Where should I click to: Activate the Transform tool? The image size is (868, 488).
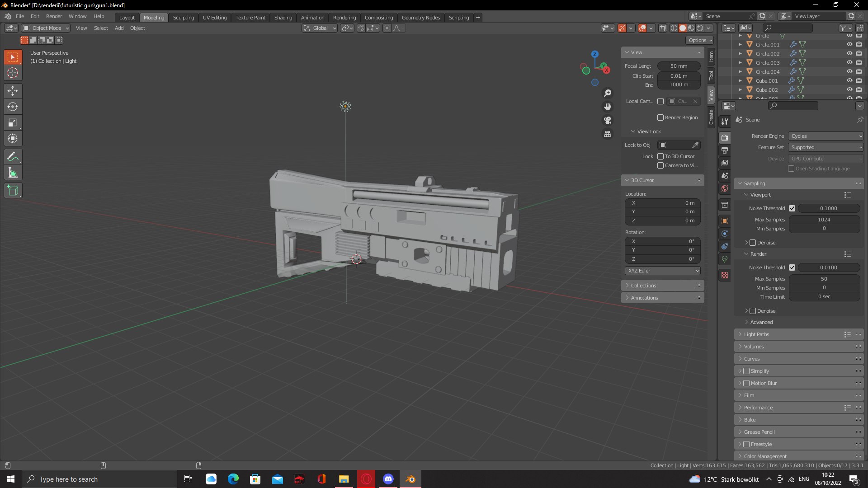click(13, 138)
